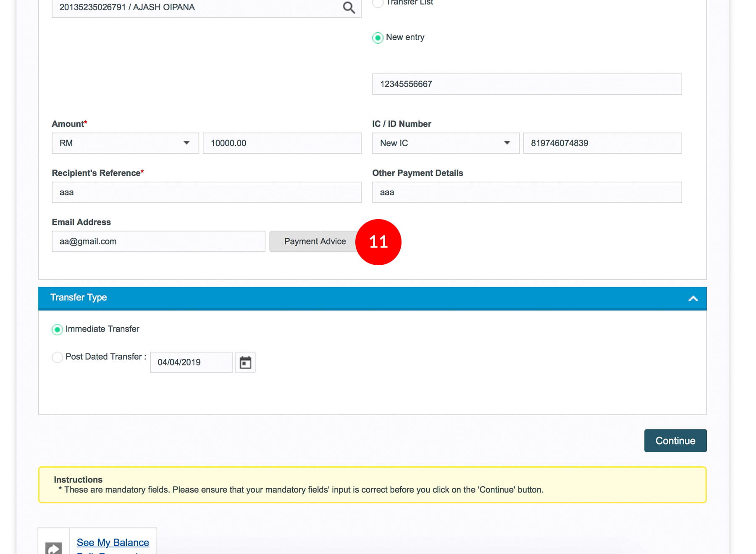Expand the New IC type dropdown

pyautogui.click(x=445, y=143)
